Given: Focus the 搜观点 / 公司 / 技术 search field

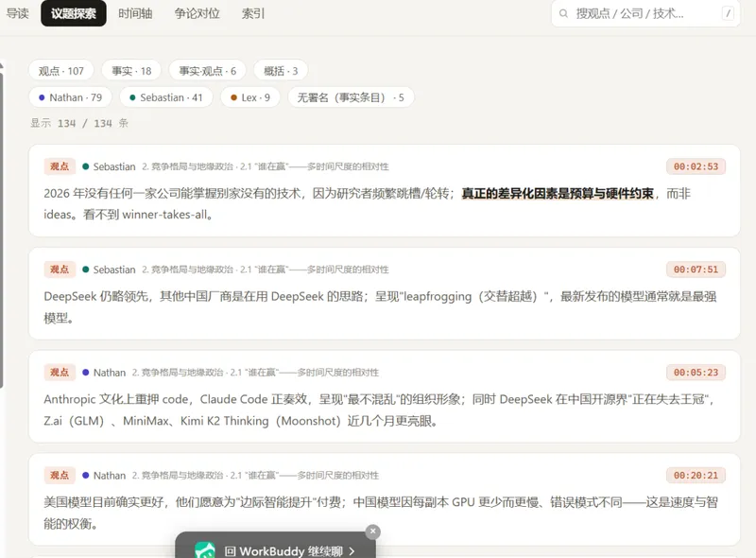Looking at the screenshot, I should tap(645, 13).
